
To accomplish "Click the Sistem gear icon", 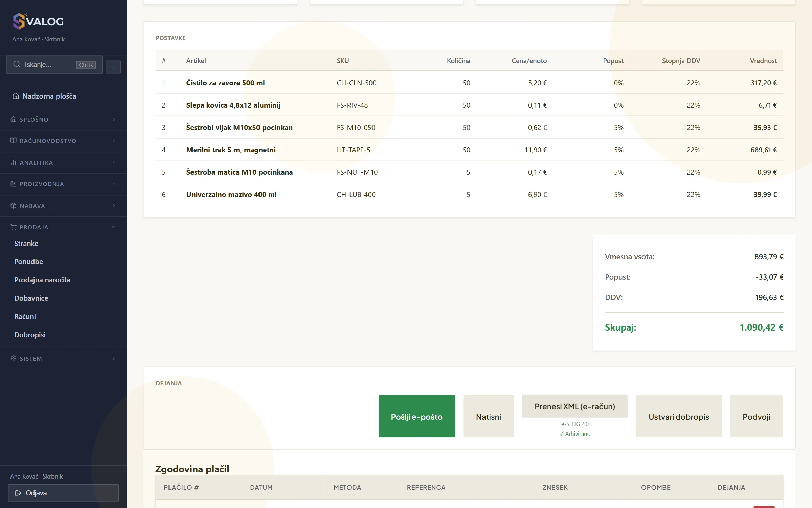I will [x=14, y=358].
